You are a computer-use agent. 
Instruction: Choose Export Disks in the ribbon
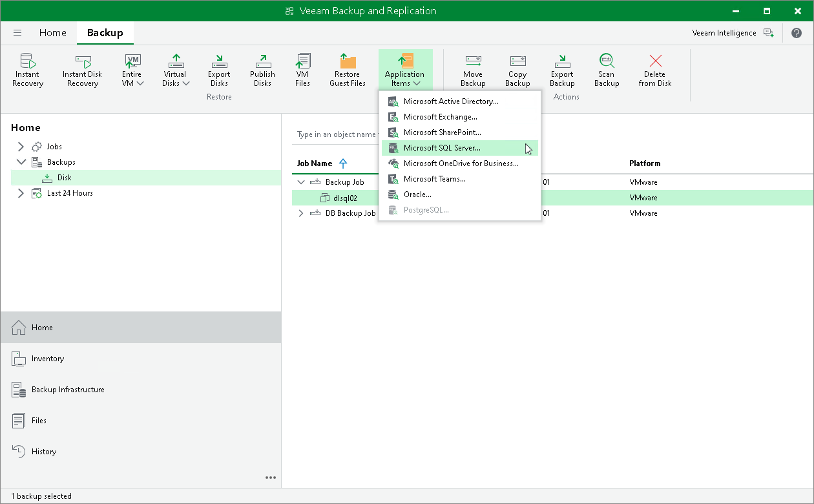click(219, 70)
